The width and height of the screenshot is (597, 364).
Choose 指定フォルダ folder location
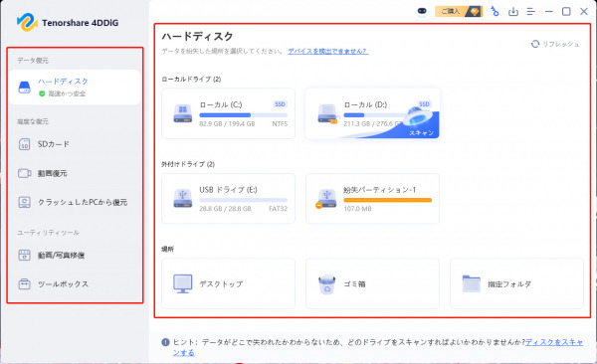[x=516, y=283]
